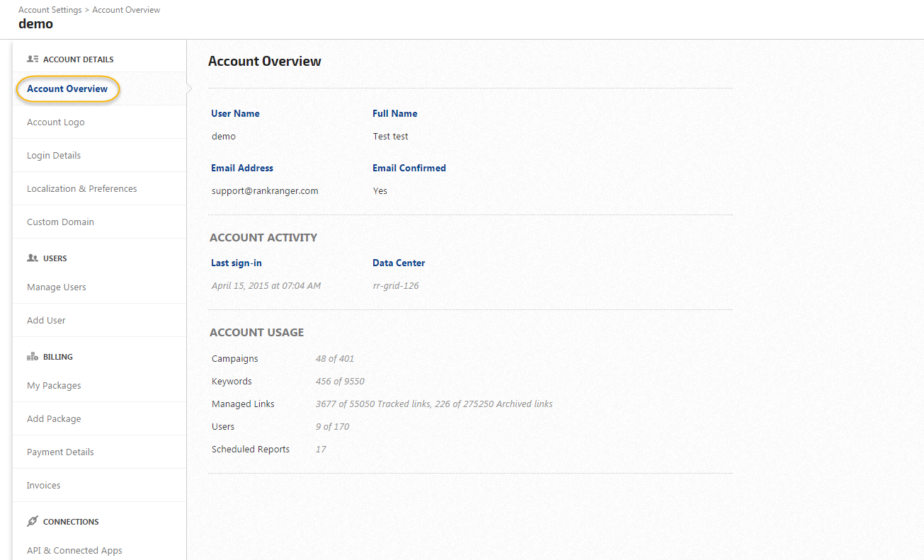
Task: Open Manage Users page
Action: point(57,287)
